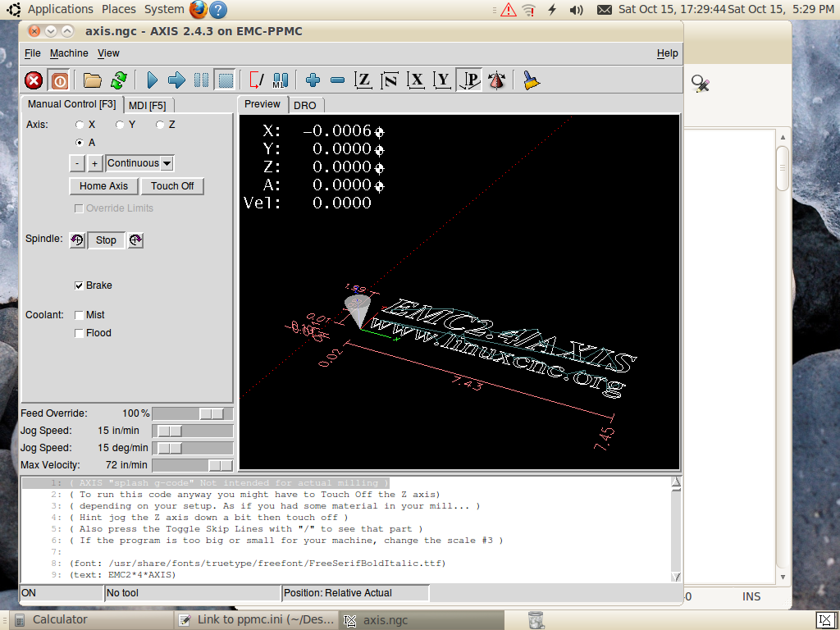Clear live plot with broom icon

point(531,81)
